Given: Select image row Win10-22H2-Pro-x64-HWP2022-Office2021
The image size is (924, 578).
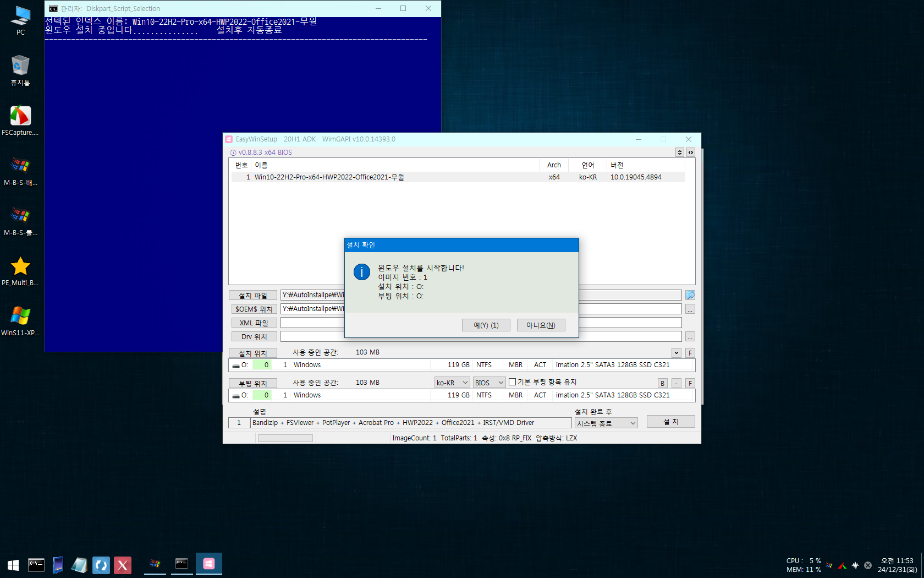Looking at the screenshot, I should (x=458, y=177).
